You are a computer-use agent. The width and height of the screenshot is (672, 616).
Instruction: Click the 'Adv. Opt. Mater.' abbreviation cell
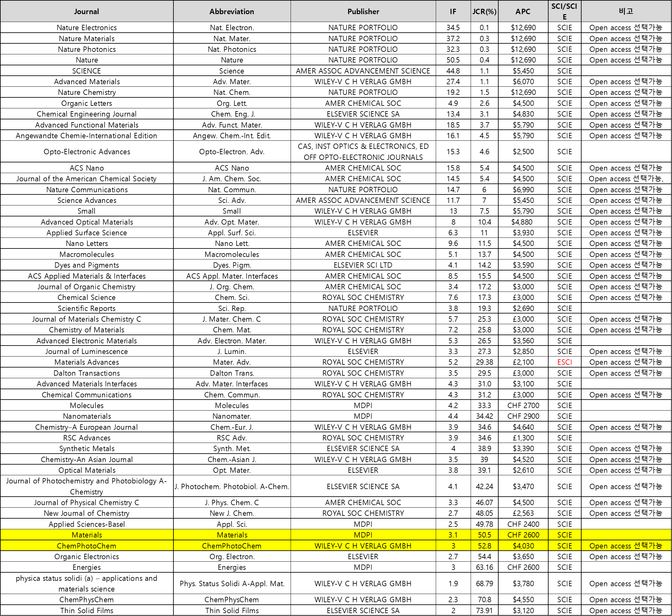(232, 222)
